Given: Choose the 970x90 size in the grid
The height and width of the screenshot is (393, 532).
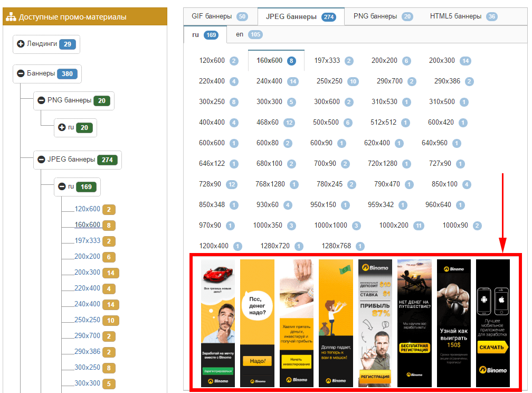Looking at the screenshot, I should [216, 226].
